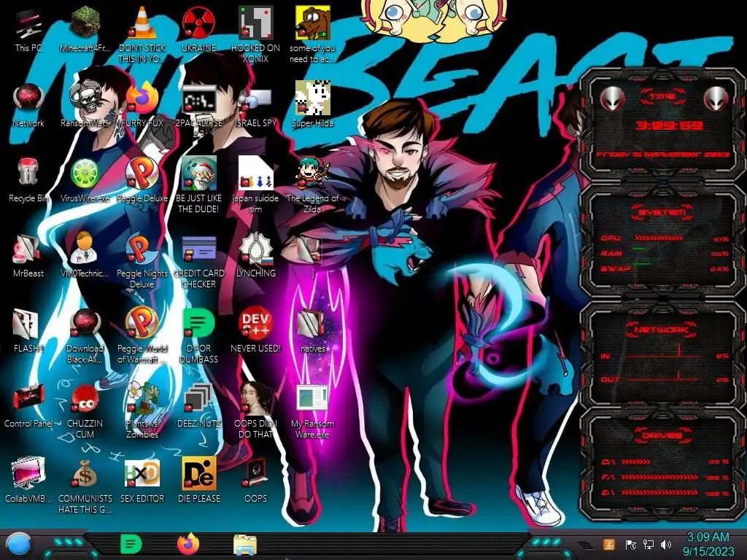This screenshot has height=560, width=747.
Task: Select the VLC cone icon labeled DONT STICK
Action: click(x=142, y=34)
